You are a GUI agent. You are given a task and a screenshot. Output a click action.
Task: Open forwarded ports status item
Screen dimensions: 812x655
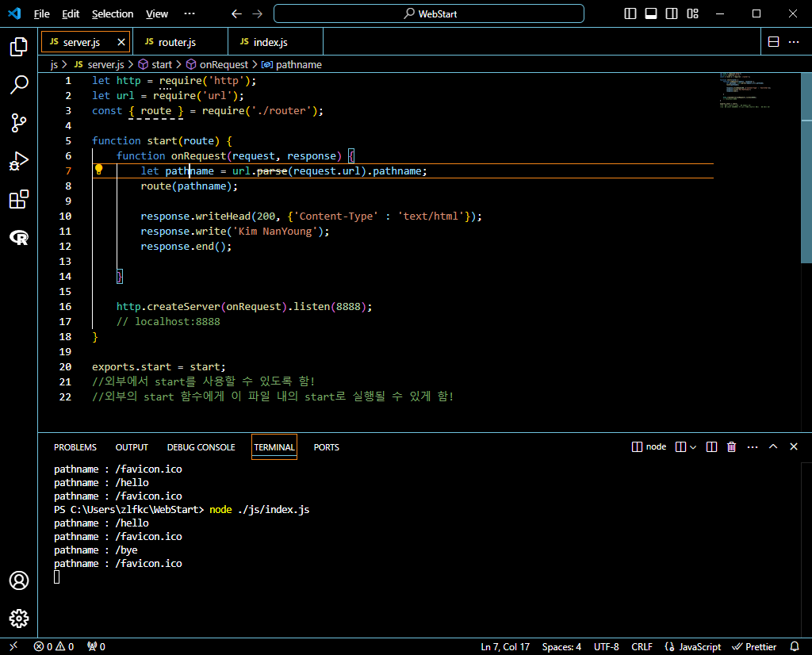pos(96,646)
